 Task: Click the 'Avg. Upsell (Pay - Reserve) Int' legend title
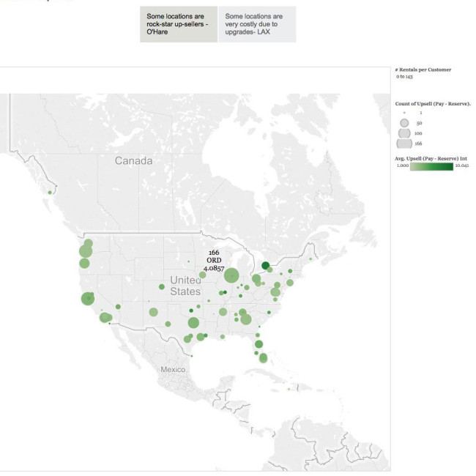pos(431,158)
